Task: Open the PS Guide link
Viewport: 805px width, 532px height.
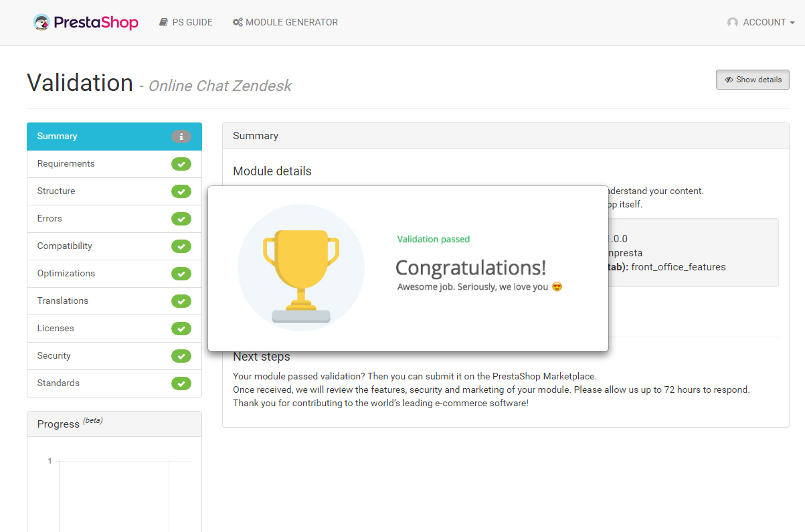Action: 186,22
